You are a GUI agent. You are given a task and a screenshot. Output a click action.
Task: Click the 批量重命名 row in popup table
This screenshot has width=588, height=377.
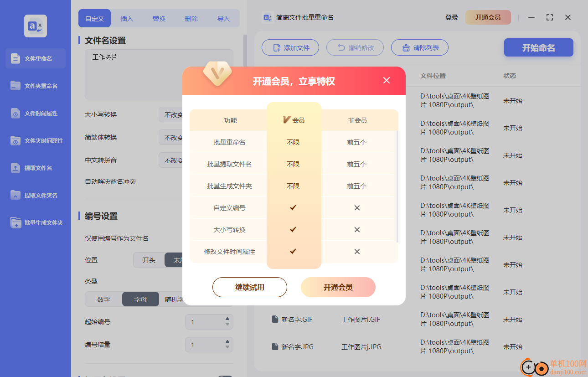pyautogui.click(x=294, y=142)
